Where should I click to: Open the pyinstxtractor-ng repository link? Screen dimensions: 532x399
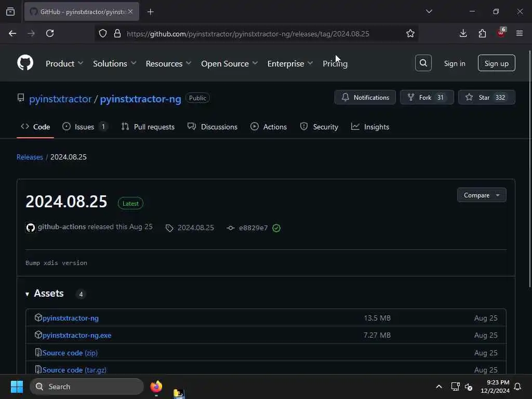(x=140, y=99)
